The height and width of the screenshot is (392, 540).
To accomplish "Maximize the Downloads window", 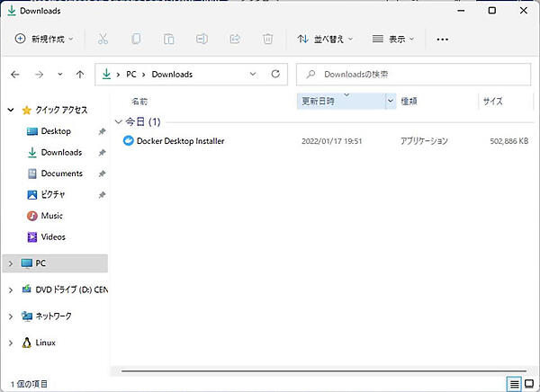I will pyautogui.click(x=492, y=11).
